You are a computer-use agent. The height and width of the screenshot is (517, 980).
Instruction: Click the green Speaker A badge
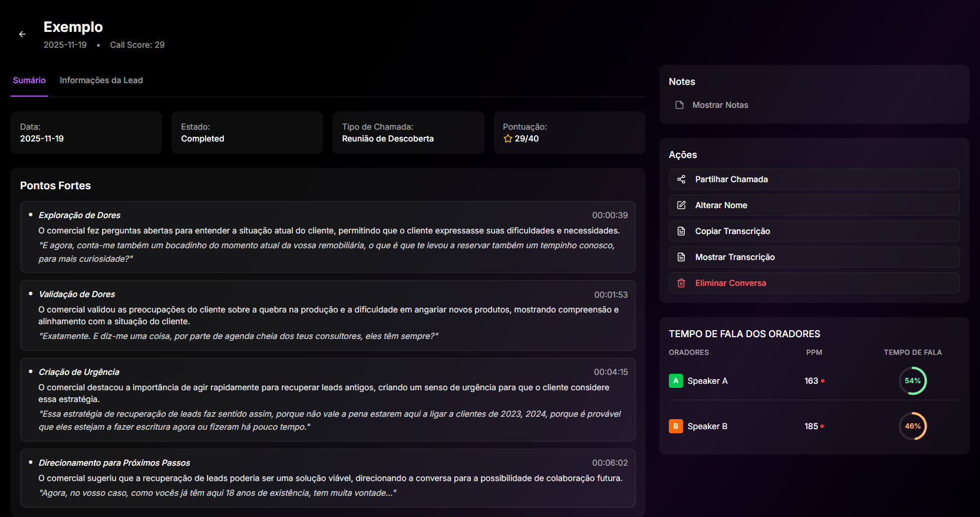tap(675, 381)
